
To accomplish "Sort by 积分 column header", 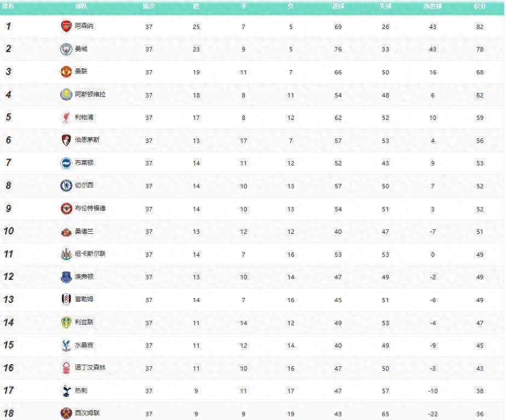I will [480, 6].
